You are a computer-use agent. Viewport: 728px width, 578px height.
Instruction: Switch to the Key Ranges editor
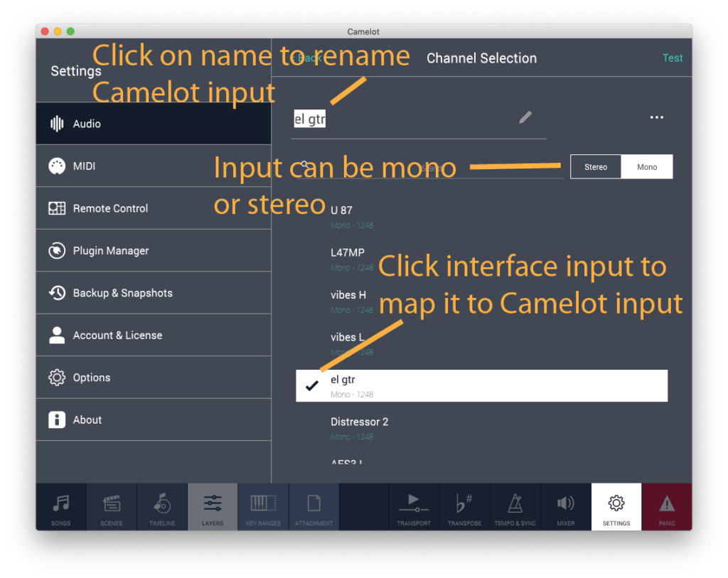pos(263,506)
